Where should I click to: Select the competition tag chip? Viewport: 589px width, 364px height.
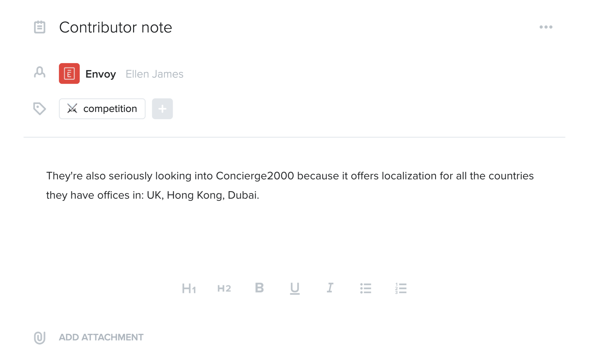(102, 109)
